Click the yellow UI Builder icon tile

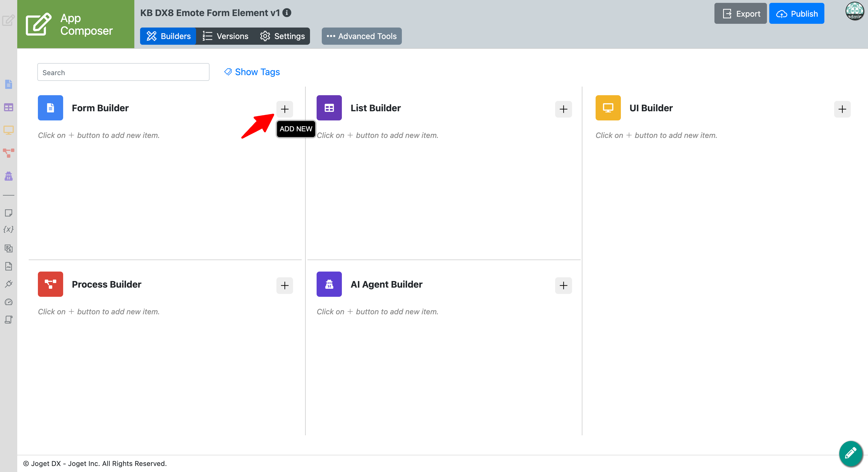point(608,108)
